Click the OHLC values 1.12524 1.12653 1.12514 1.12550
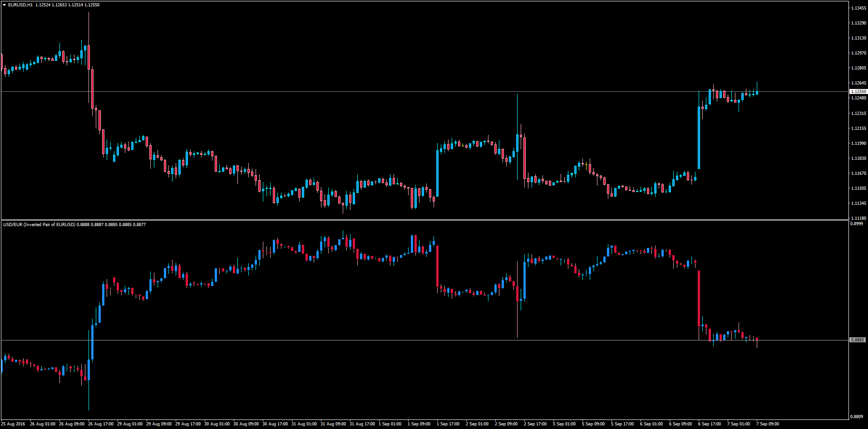The height and width of the screenshot is (429, 868). tap(68, 5)
